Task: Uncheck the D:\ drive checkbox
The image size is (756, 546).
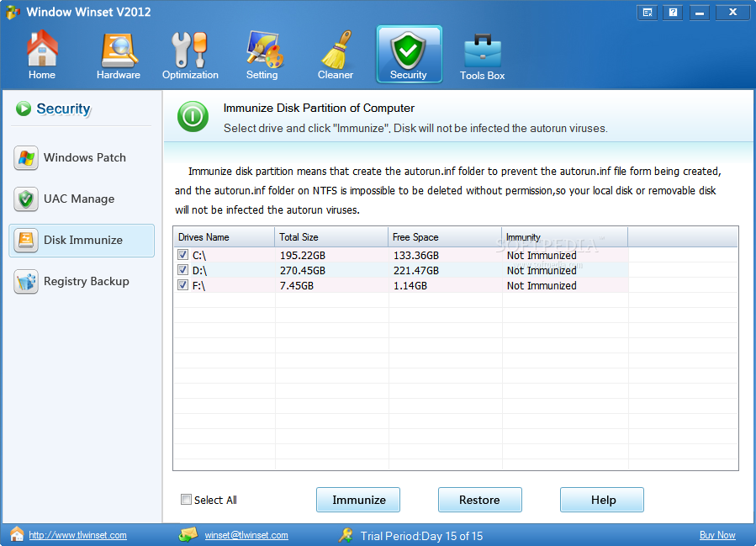Action: click(182, 269)
